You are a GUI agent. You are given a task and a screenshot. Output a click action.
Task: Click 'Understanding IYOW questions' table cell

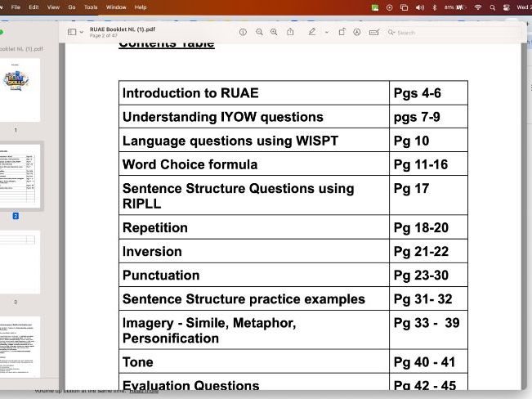pyautogui.click(x=254, y=117)
